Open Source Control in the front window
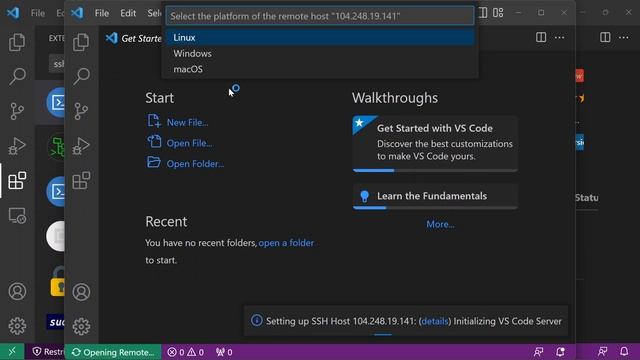Screen dimensions: 640x360 click(81, 111)
